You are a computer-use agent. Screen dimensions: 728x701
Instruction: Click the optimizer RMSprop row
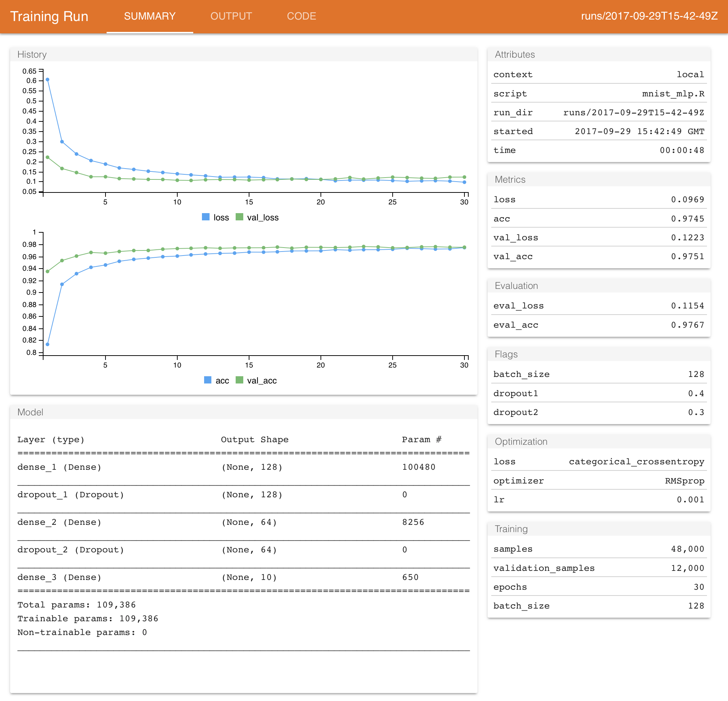[599, 481]
